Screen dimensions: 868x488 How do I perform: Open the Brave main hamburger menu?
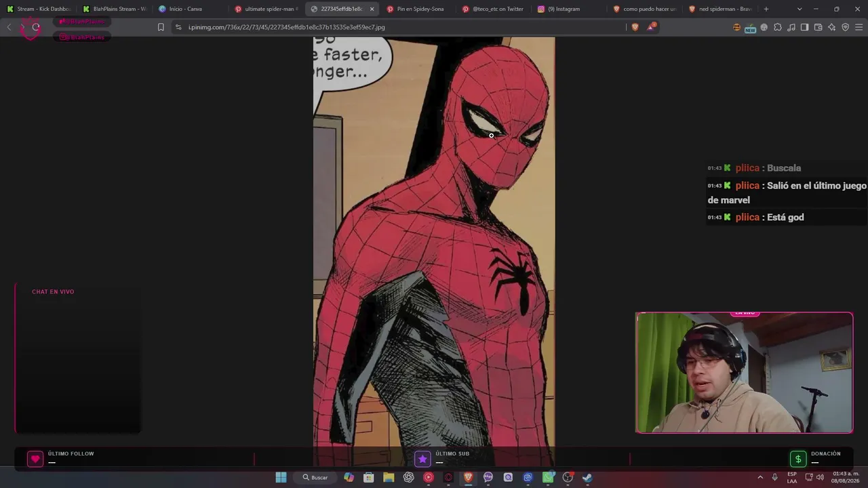859,27
